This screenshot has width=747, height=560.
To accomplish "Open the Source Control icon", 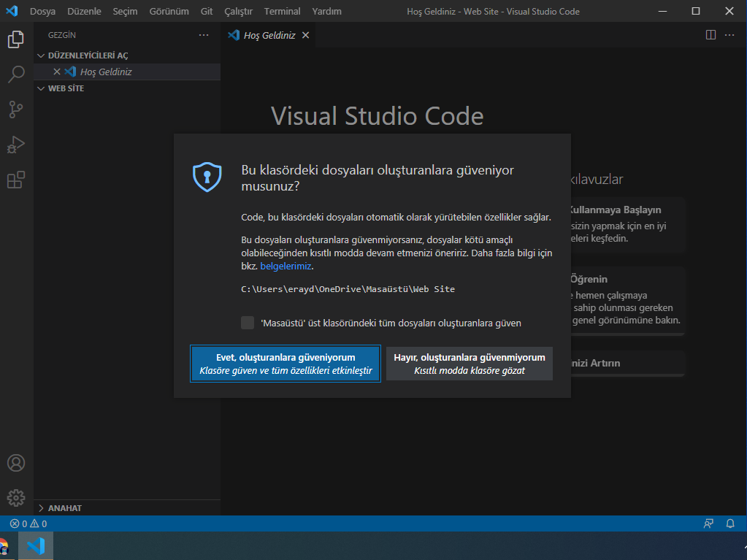I will (x=16, y=110).
